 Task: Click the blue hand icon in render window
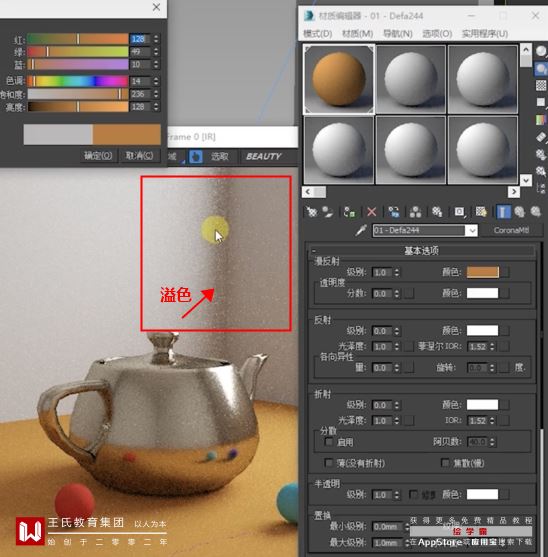(196, 156)
